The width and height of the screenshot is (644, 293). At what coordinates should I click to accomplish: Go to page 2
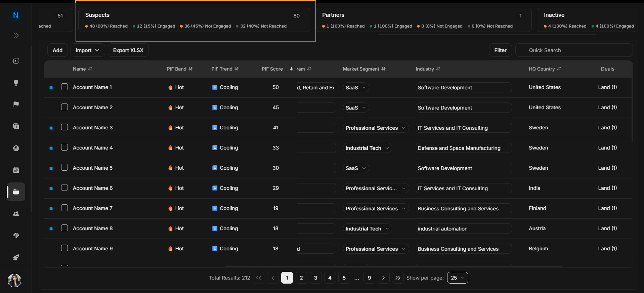click(301, 278)
